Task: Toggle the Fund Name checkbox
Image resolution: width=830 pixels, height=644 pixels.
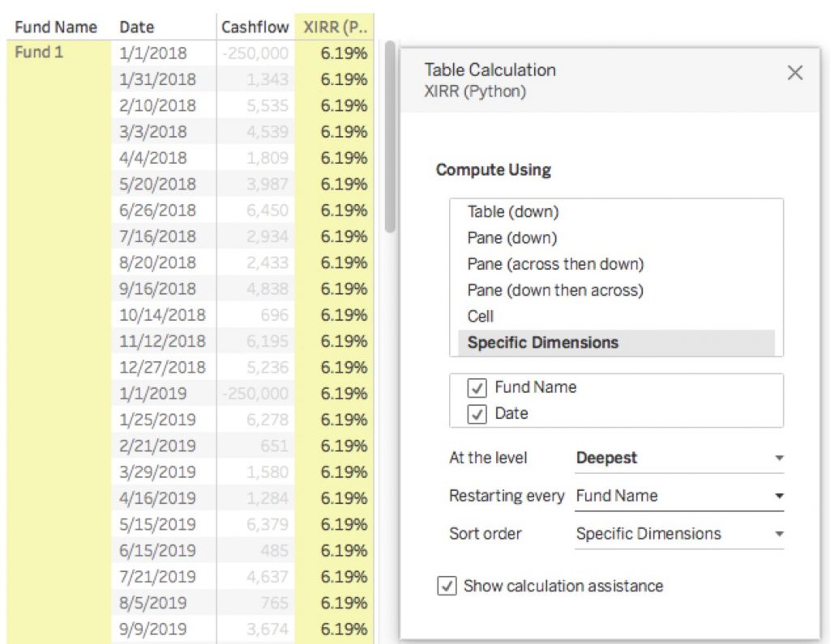Action: [477, 388]
